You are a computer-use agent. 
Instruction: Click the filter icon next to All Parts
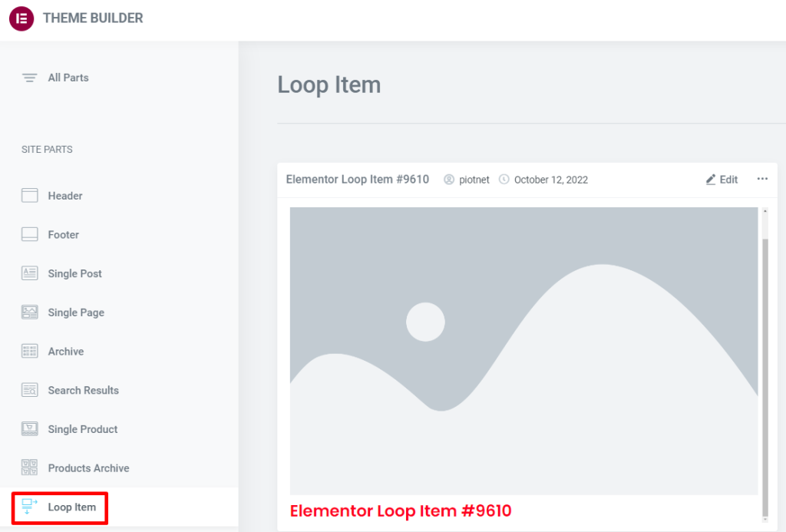tap(29, 78)
